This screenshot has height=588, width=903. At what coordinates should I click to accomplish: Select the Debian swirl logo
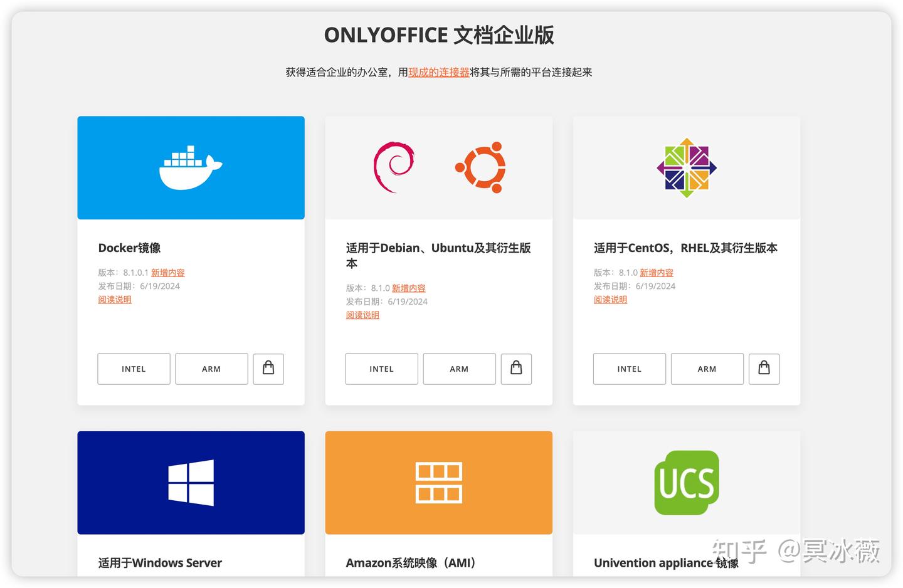click(x=394, y=166)
